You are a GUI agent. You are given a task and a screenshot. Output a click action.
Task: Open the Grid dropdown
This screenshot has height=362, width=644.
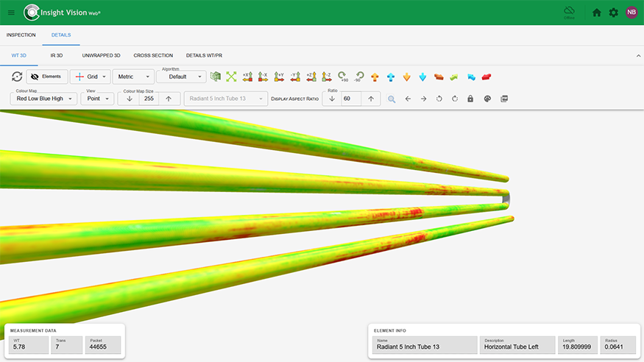tap(90, 77)
